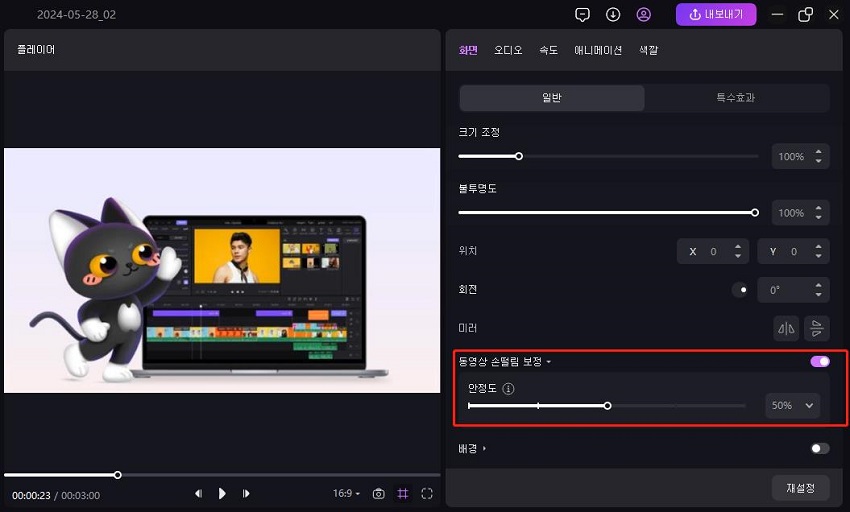Open the 16:9 aspect ratio dropdown
850x512 pixels.
click(x=346, y=494)
